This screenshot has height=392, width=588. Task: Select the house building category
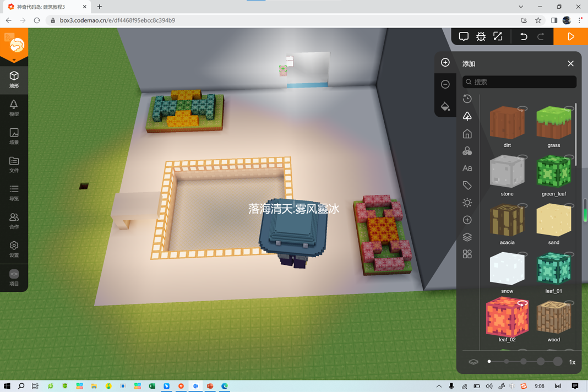point(467,134)
